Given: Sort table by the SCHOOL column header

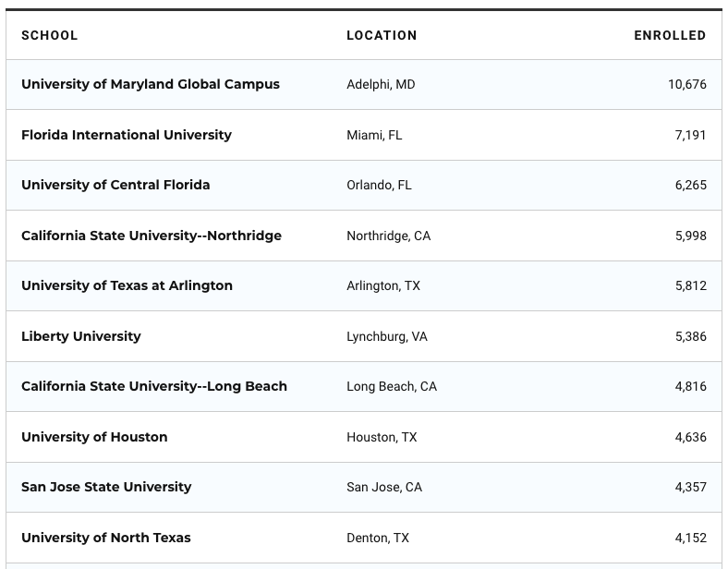Looking at the screenshot, I should click(49, 35).
